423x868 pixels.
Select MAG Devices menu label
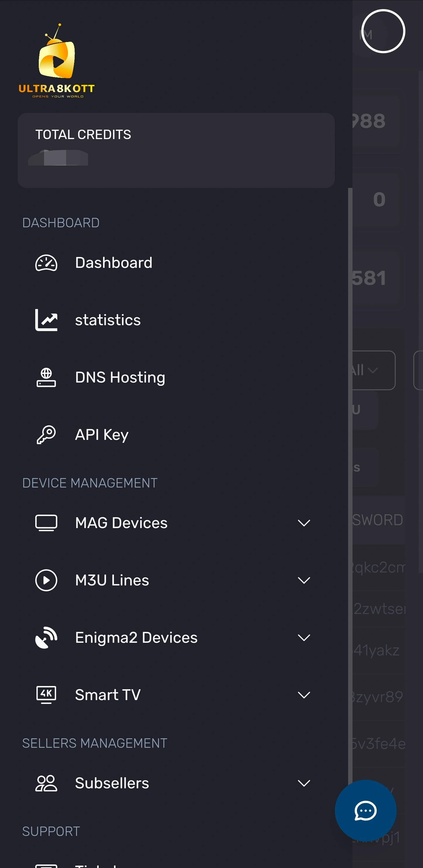point(121,523)
